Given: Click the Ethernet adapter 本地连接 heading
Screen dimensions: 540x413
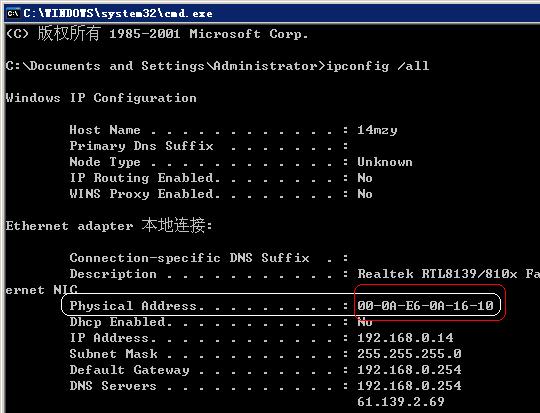Looking at the screenshot, I should [109, 225].
